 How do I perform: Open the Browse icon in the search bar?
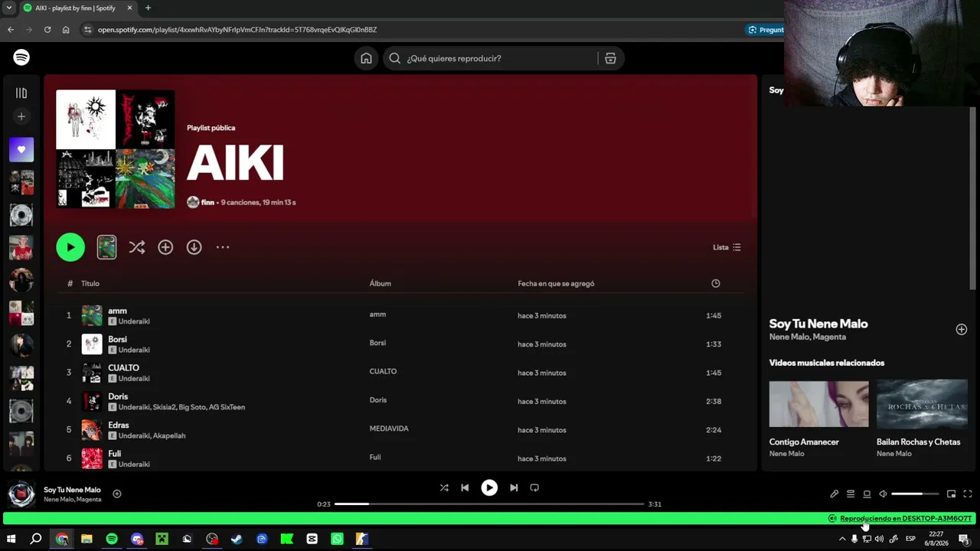coord(610,58)
